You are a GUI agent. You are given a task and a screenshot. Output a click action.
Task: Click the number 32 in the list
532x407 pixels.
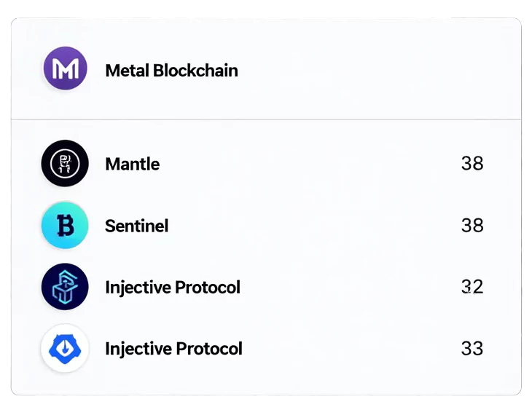point(472,287)
